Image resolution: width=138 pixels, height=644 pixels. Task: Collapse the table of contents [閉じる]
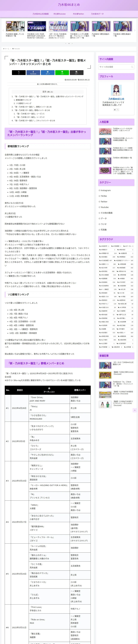(x=50, y=92)
